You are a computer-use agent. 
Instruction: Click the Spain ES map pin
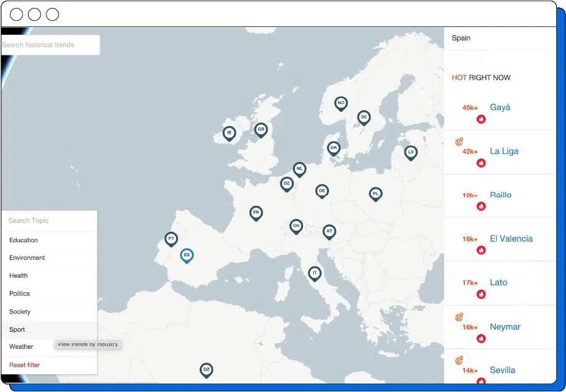click(x=186, y=255)
